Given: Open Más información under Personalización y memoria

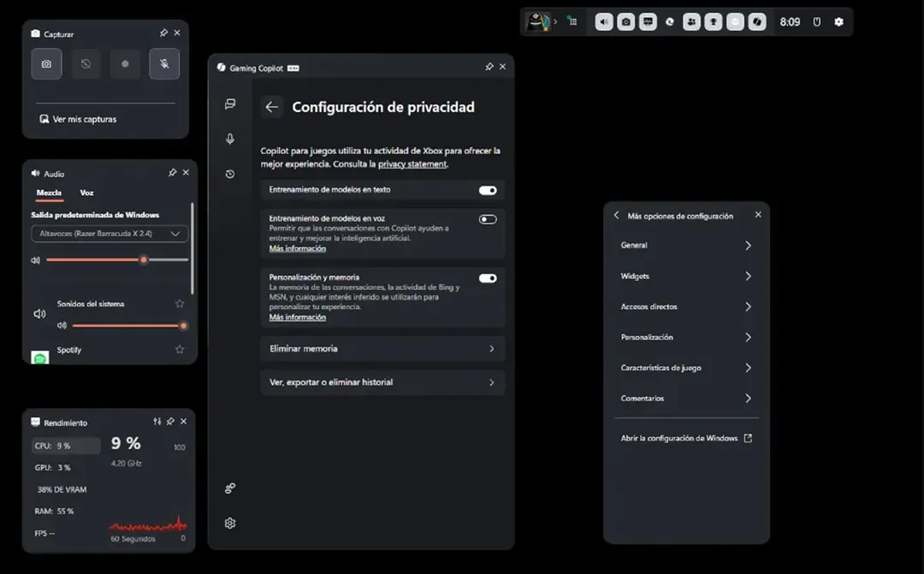Looking at the screenshot, I should [298, 317].
